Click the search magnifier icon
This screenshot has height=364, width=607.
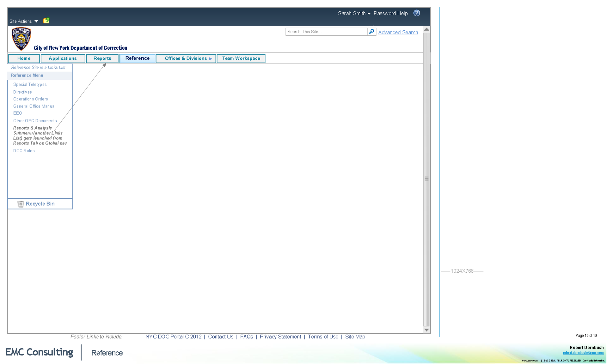(371, 32)
